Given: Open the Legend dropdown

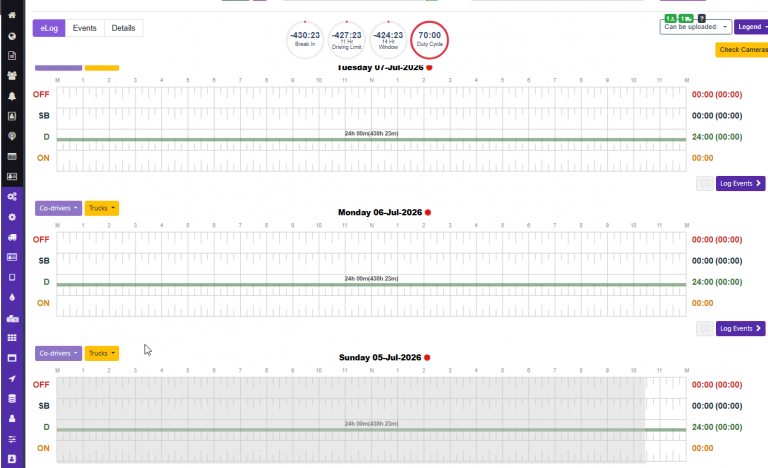Looking at the screenshot, I should pyautogui.click(x=752, y=27).
